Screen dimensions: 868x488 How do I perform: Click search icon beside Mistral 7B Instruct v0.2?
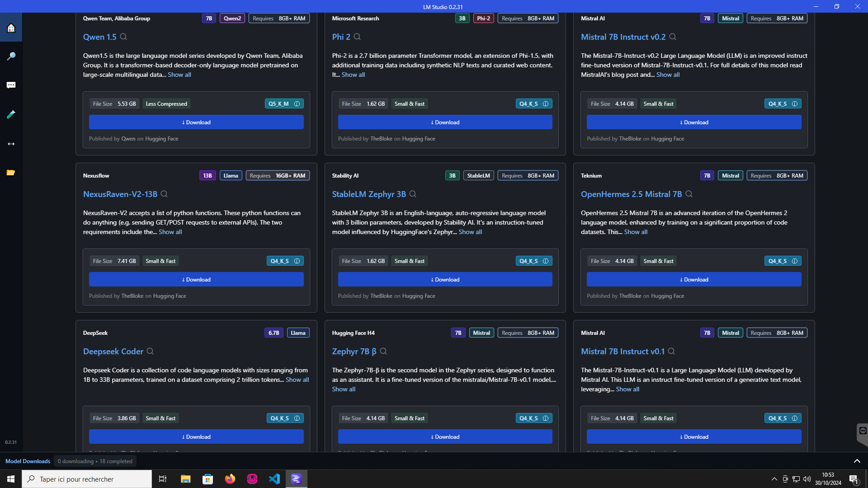[673, 37]
